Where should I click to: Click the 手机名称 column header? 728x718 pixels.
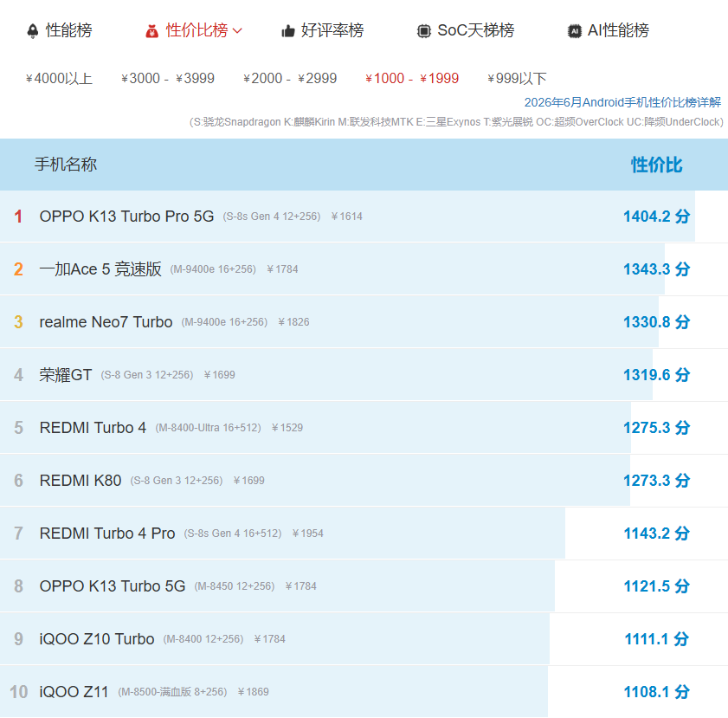tap(66, 165)
